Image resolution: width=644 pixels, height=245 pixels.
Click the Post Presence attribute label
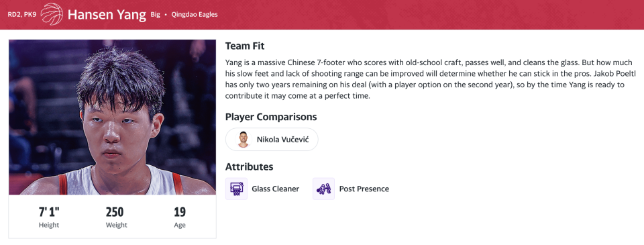(364, 189)
